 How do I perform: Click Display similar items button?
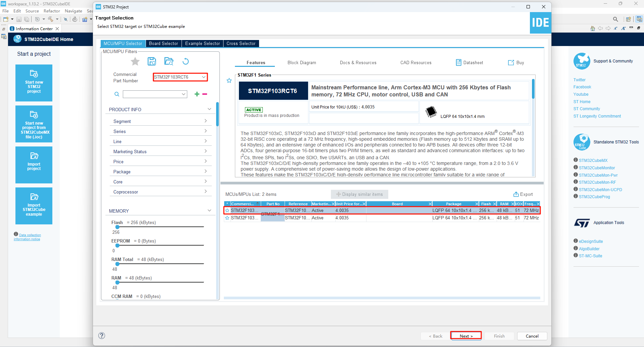359,194
